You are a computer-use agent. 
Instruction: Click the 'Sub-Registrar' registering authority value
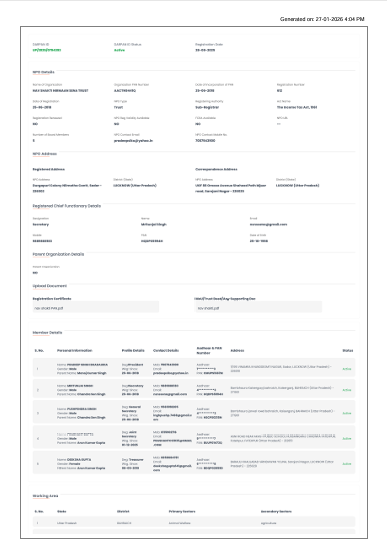pos(207,107)
